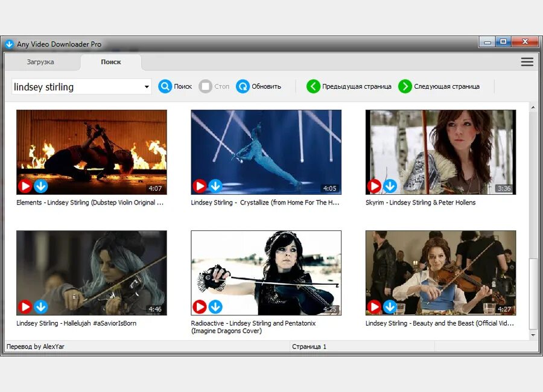Click 'Страница 1' in the status bar
The image size is (543, 392).
(x=310, y=347)
